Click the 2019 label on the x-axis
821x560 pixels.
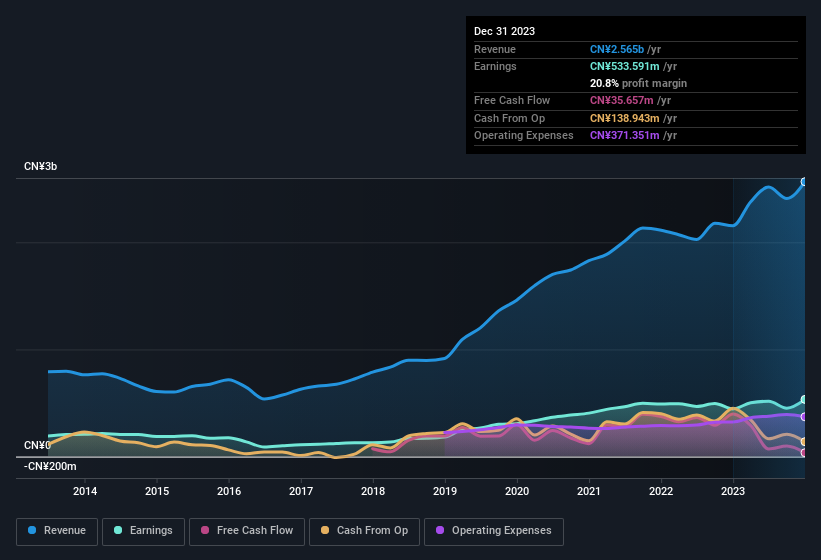(x=445, y=491)
